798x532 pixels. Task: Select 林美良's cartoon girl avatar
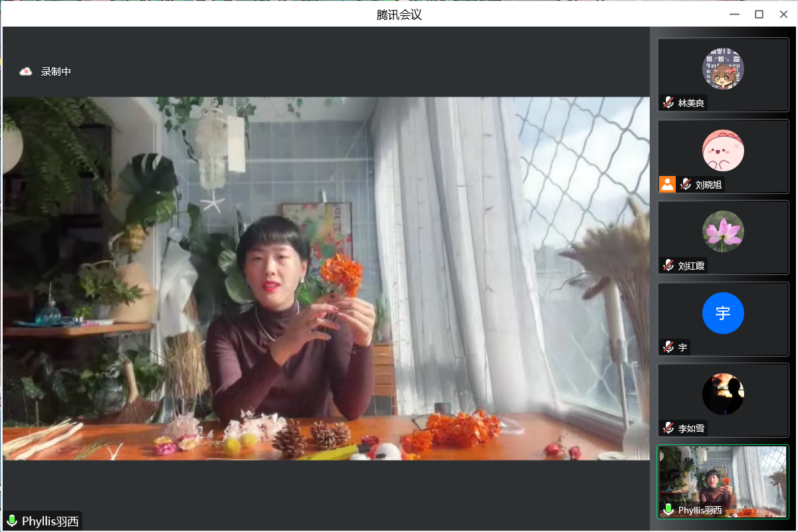coord(723,68)
